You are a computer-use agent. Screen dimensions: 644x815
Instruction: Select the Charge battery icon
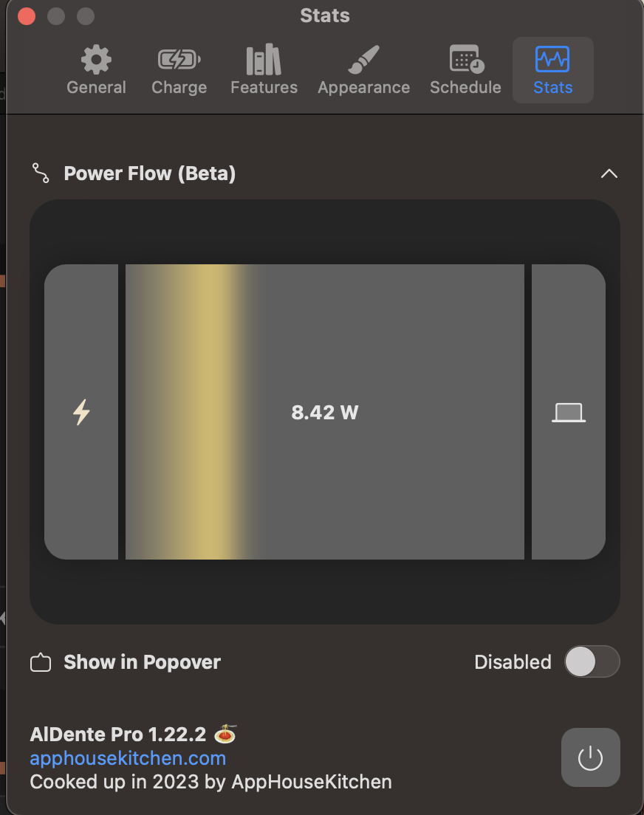point(179,60)
